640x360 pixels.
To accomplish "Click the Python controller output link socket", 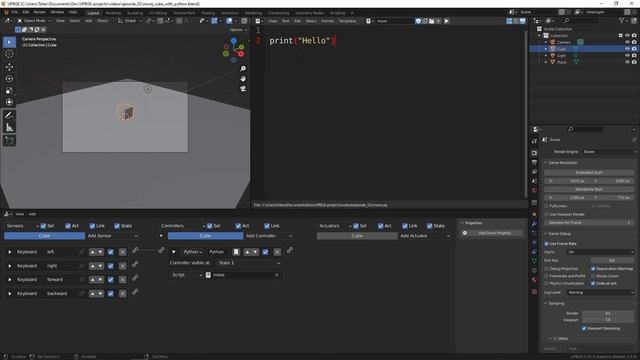I will (290, 250).
